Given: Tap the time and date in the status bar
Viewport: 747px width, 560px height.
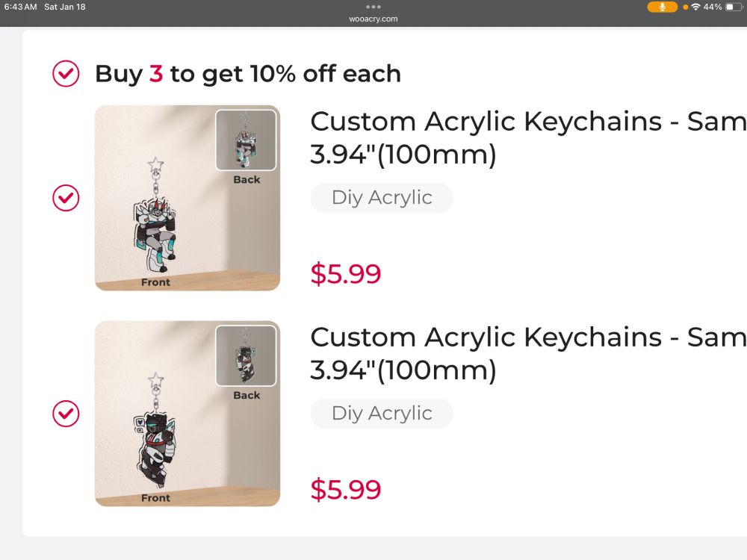Looking at the screenshot, I should pyautogui.click(x=45, y=7).
